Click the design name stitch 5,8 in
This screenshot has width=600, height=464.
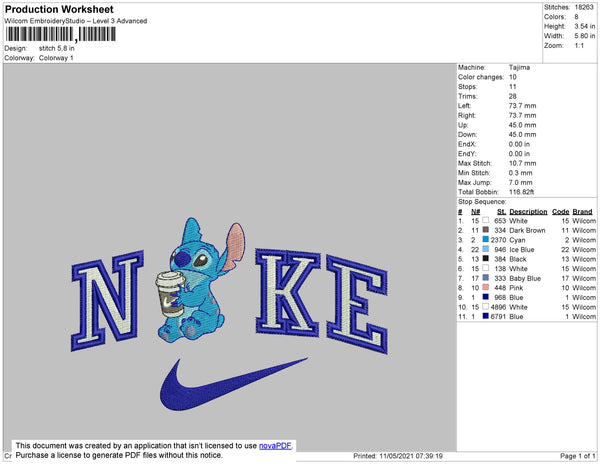click(57, 49)
